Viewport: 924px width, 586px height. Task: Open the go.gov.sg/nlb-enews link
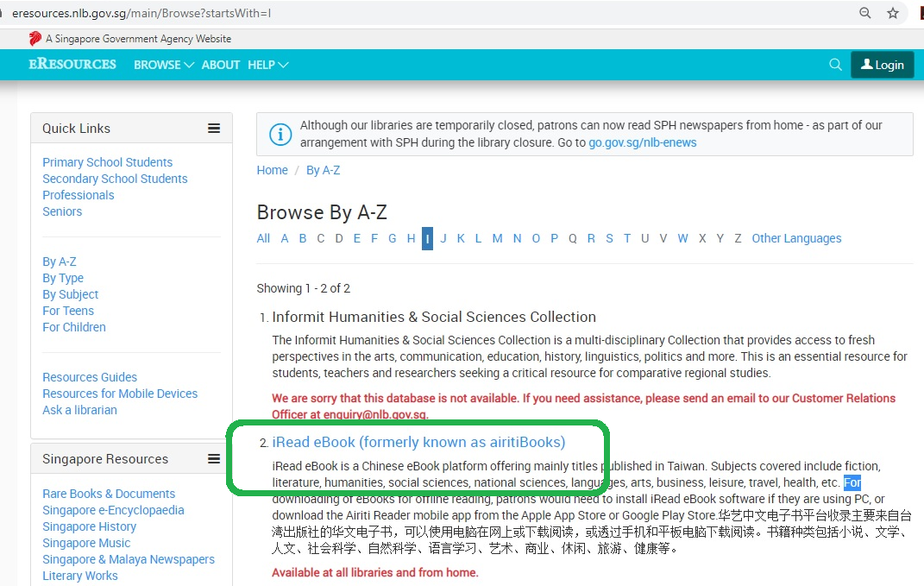pyautogui.click(x=643, y=142)
